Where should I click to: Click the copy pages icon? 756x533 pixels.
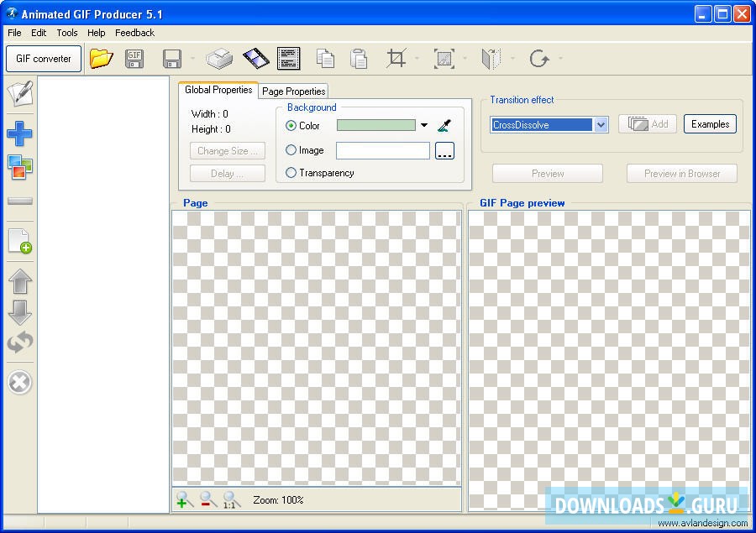(x=325, y=58)
